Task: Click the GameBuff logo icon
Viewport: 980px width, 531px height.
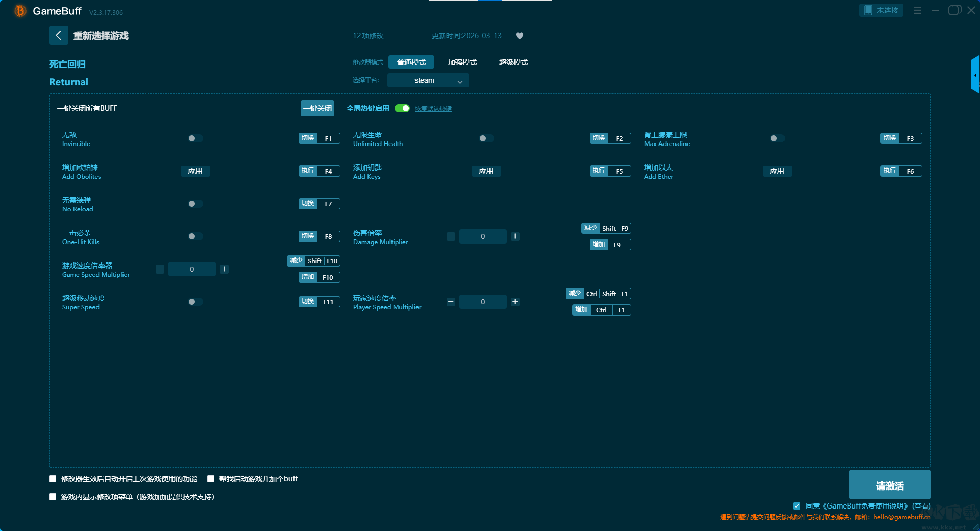Action: pyautogui.click(x=20, y=11)
